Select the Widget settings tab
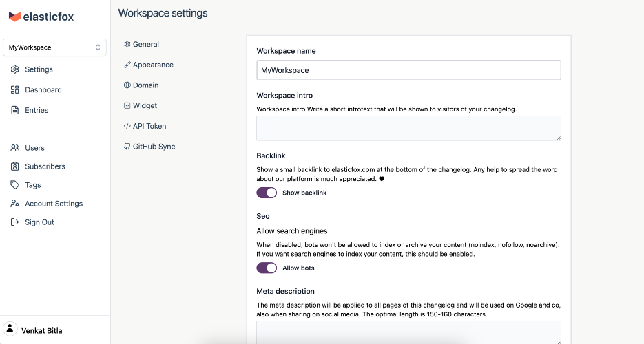This screenshot has width=644, height=344. point(141,105)
